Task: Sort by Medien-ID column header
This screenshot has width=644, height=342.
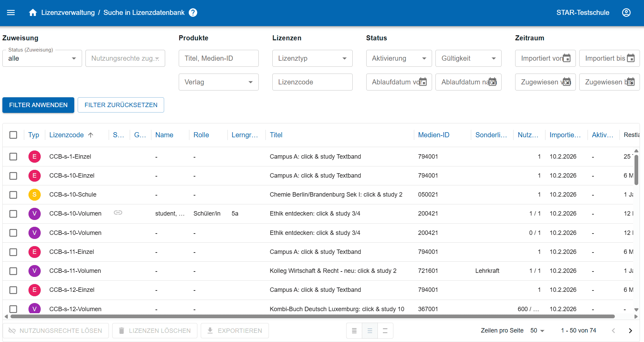Action: [434, 135]
